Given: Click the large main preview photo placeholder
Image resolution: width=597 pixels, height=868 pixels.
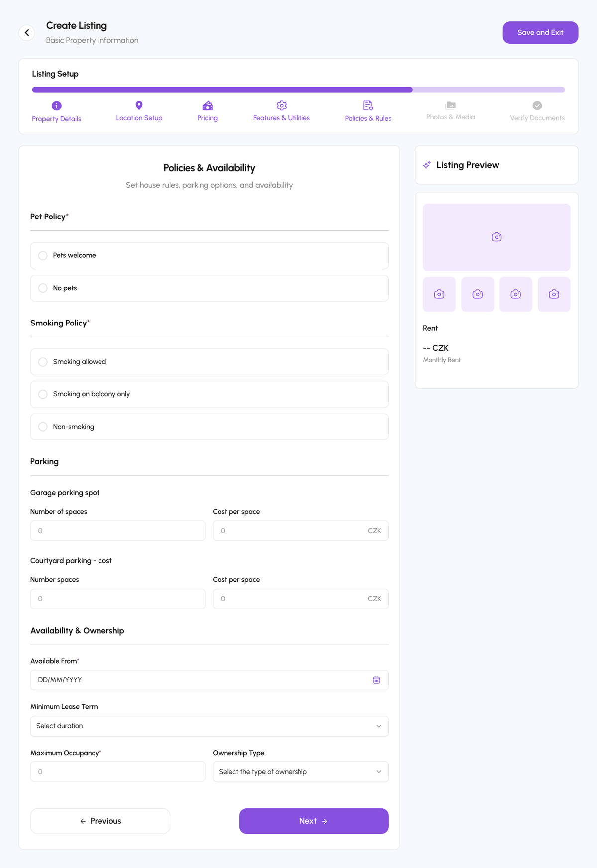Looking at the screenshot, I should coord(497,237).
